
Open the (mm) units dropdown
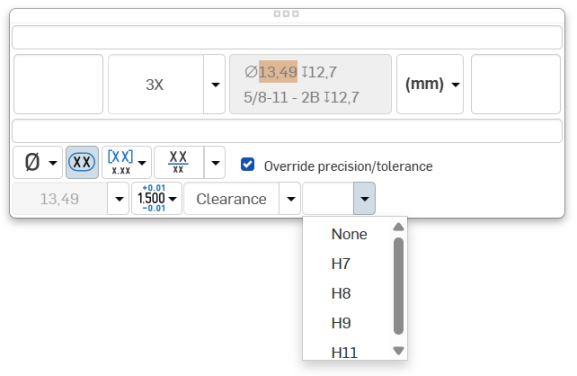click(430, 84)
